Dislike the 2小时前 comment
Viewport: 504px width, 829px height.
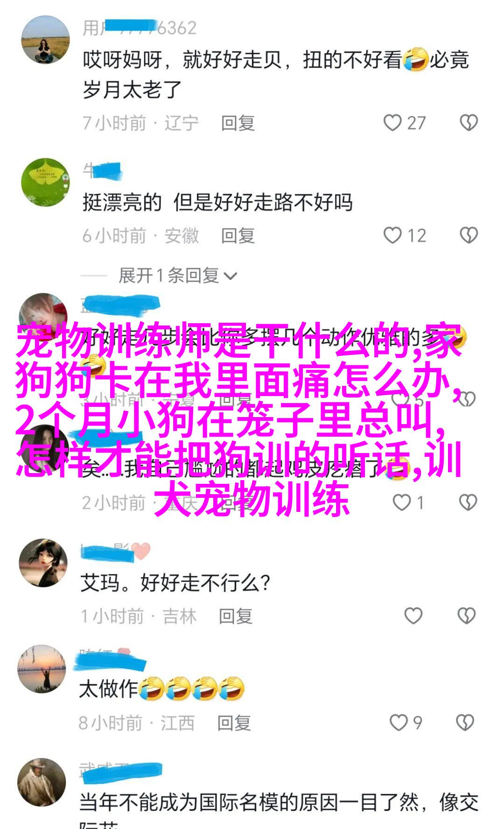pos(468,503)
